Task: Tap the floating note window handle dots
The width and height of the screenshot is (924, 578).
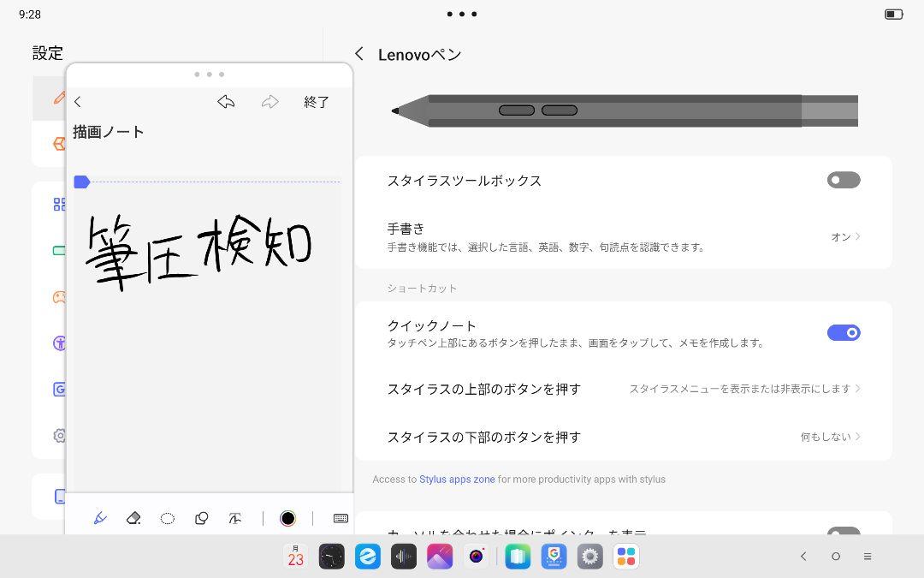Action: click(210, 74)
